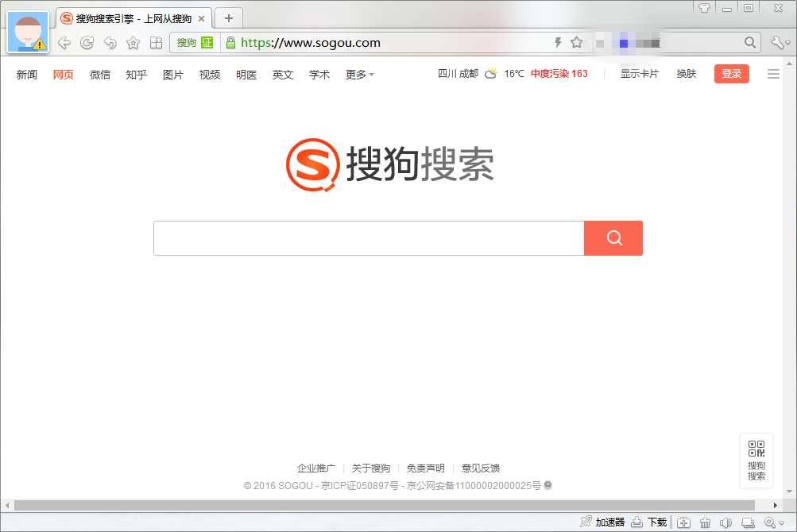Open the 搜狗搜索 QR code widget
797x532 pixels.
pyautogui.click(x=756, y=461)
